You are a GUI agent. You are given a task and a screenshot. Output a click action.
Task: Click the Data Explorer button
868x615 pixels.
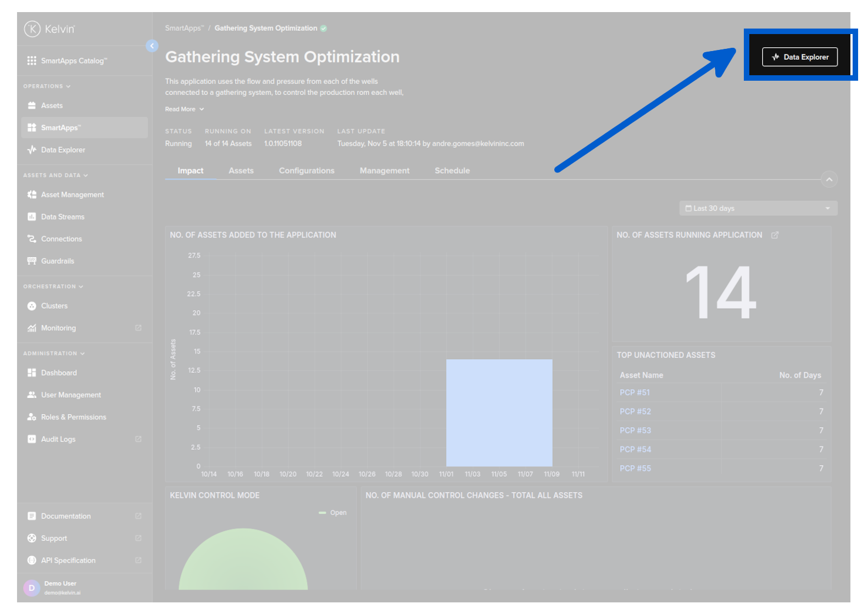[799, 57]
